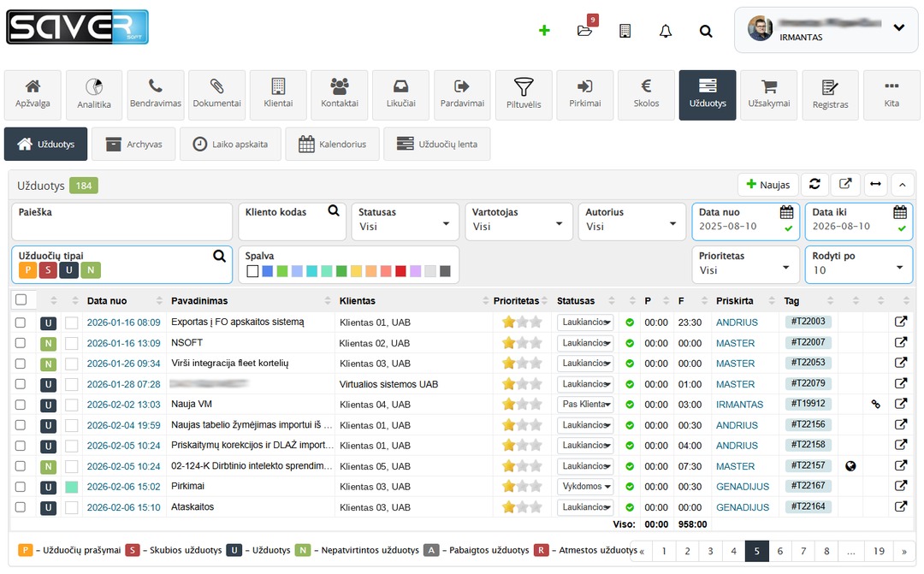Screen dimensions: 924x574
Task: Click the green plus add icon in header
Action: pyautogui.click(x=544, y=30)
